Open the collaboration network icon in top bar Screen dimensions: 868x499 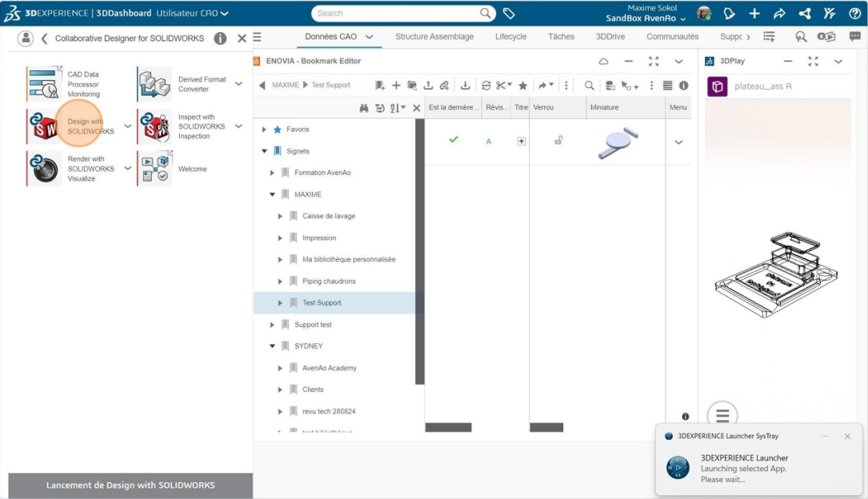tap(804, 14)
